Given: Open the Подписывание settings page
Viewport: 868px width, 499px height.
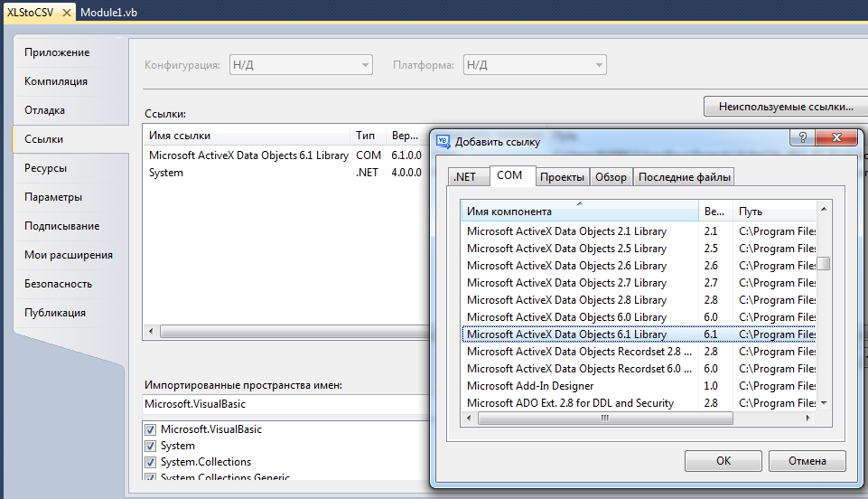Looking at the screenshot, I should click(70, 226).
